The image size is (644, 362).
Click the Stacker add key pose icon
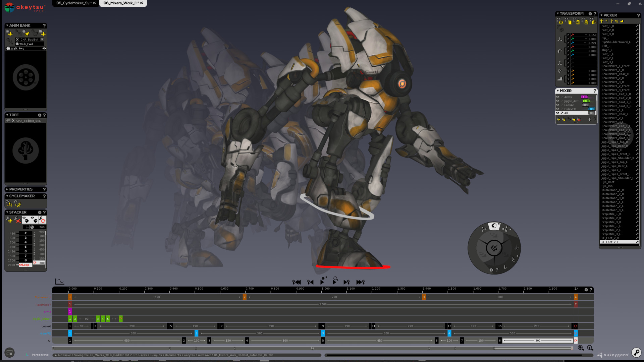tap(9, 220)
